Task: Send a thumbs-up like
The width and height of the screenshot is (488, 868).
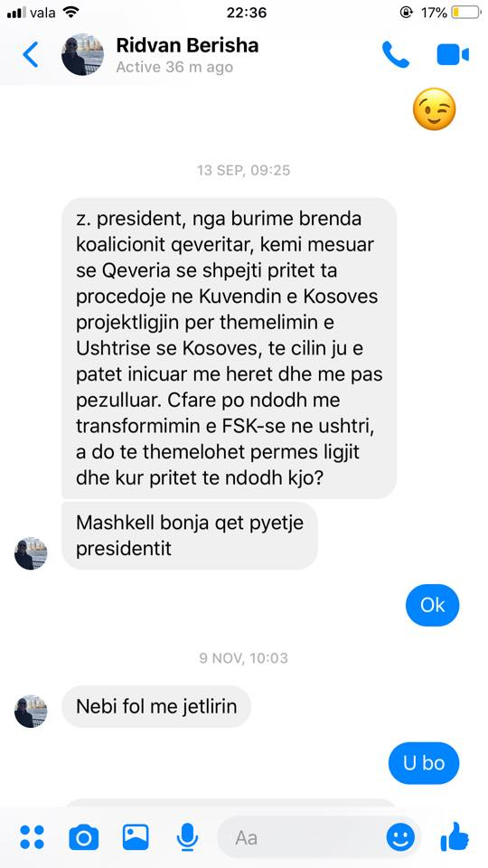Action: pyautogui.click(x=455, y=836)
